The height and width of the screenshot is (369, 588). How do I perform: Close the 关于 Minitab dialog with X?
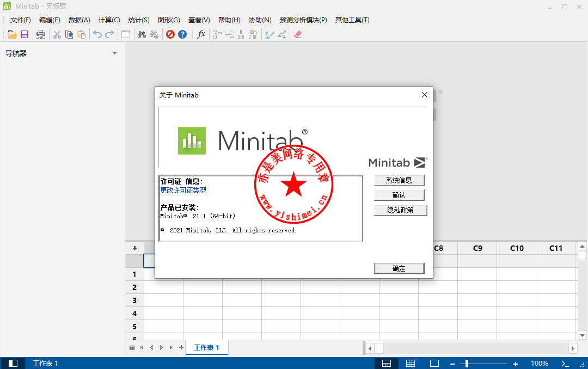[x=425, y=95]
